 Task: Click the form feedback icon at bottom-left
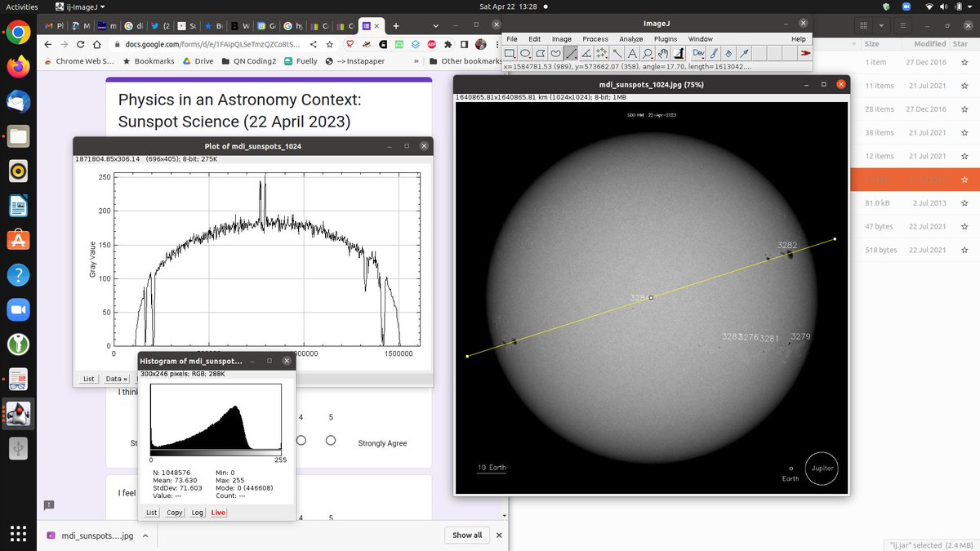click(49, 505)
